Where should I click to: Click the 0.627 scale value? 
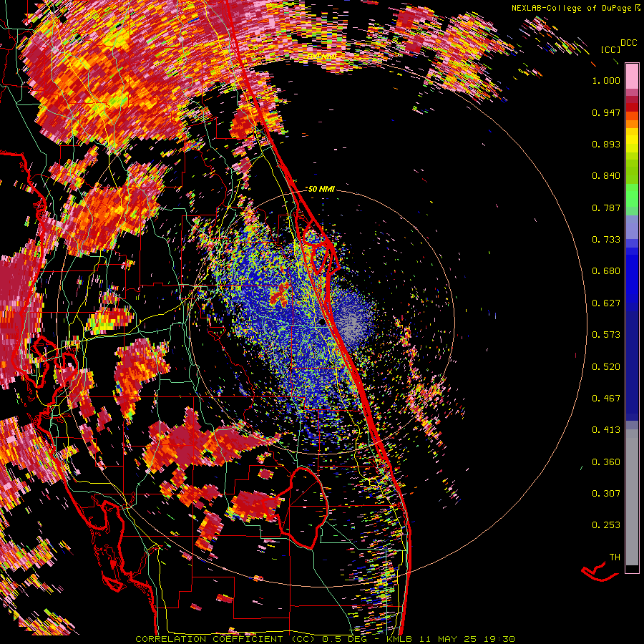(606, 303)
